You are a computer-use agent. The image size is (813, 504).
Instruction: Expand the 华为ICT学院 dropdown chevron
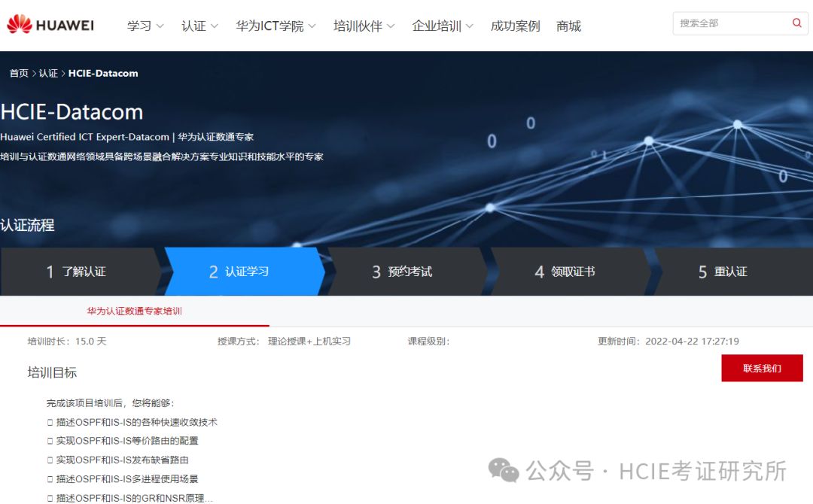(312, 26)
